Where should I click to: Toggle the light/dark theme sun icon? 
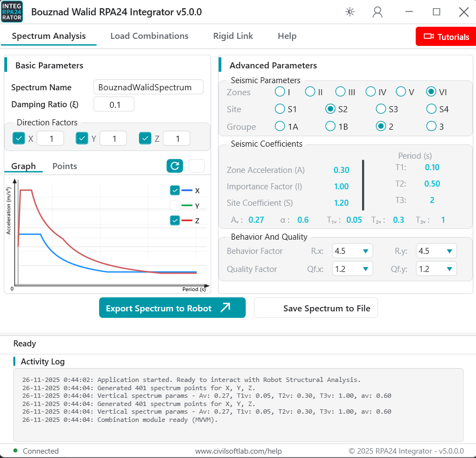[x=350, y=12]
